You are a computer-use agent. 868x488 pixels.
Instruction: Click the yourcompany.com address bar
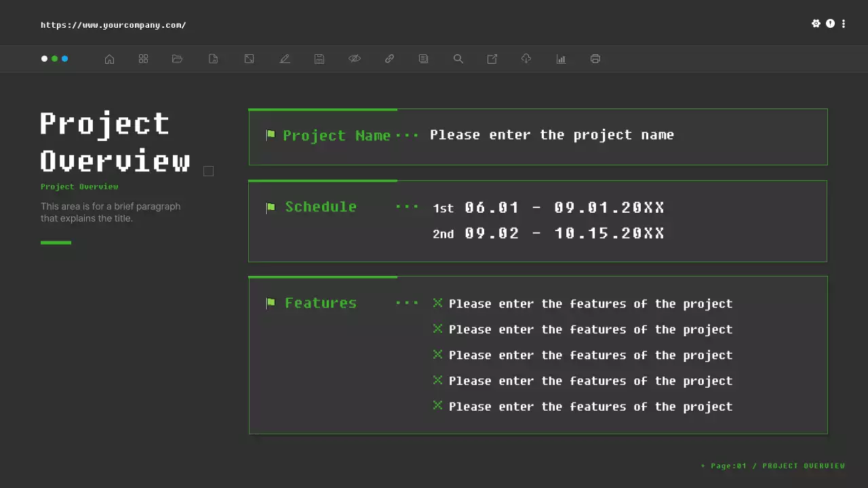pyautogui.click(x=113, y=24)
